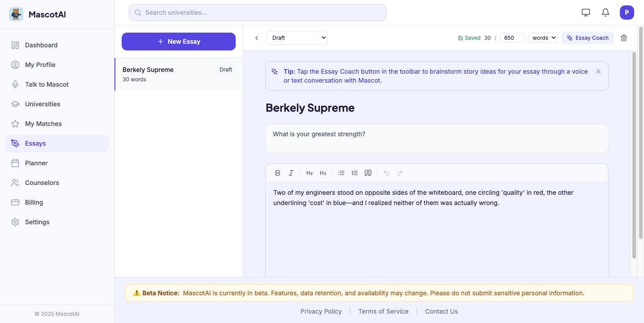Go to Counselors
The height and width of the screenshot is (323, 644).
(x=57, y=183)
